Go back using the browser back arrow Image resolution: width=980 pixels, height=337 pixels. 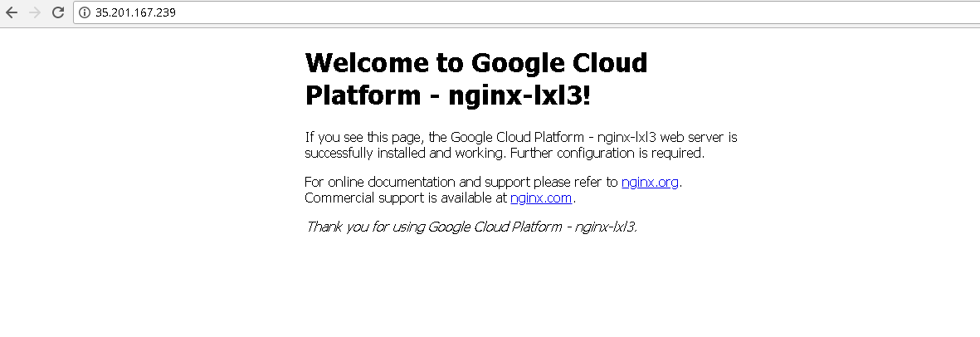tap(12, 12)
